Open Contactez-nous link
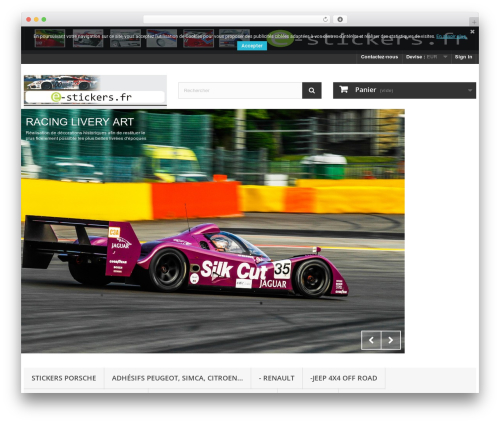Screen dimensions: 500x423 tap(379, 57)
